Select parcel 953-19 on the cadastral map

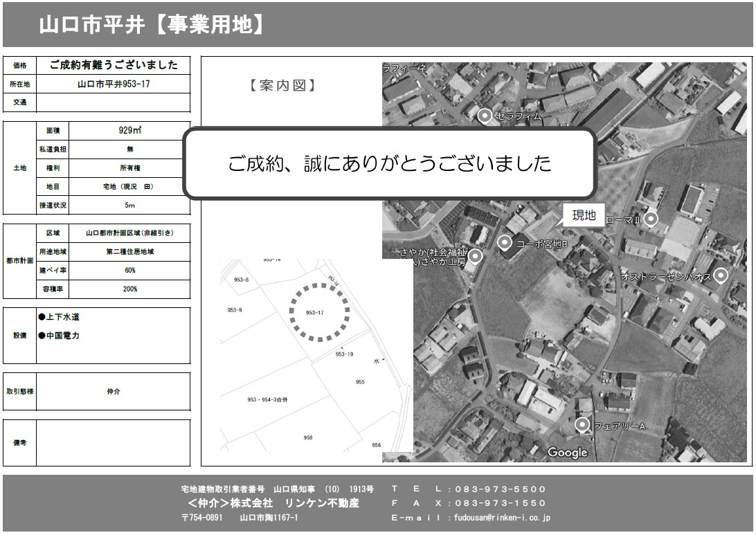tap(344, 354)
